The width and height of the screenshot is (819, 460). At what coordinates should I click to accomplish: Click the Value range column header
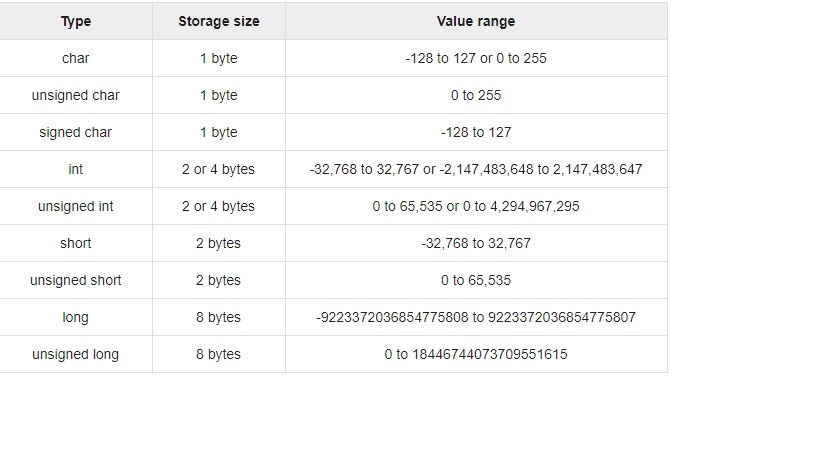coord(476,21)
